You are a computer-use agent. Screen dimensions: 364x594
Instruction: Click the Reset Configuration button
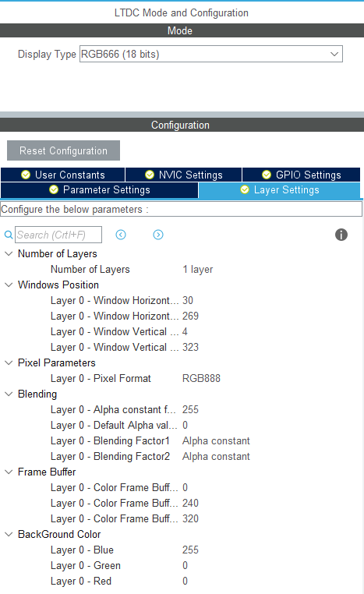click(63, 150)
